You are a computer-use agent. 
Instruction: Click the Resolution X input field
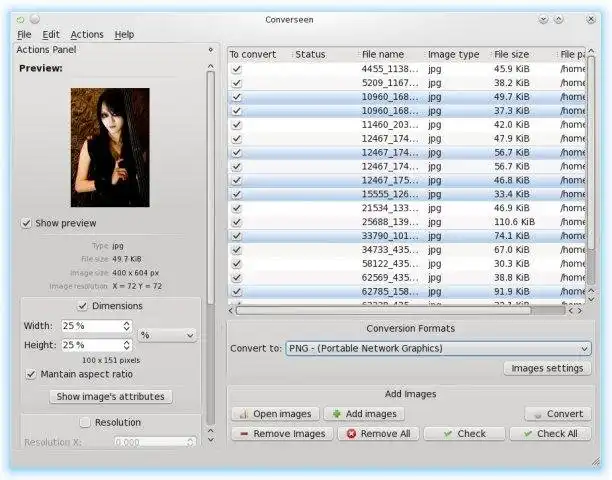pos(155,442)
